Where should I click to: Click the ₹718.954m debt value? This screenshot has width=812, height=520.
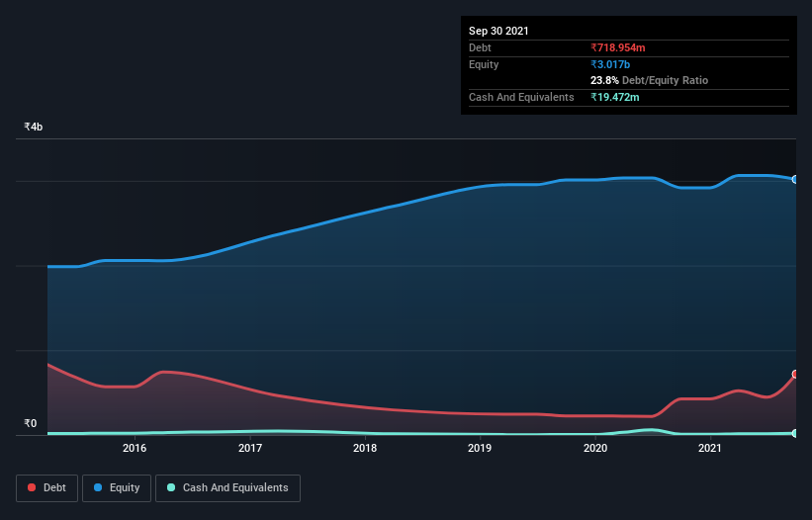click(618, 47)
